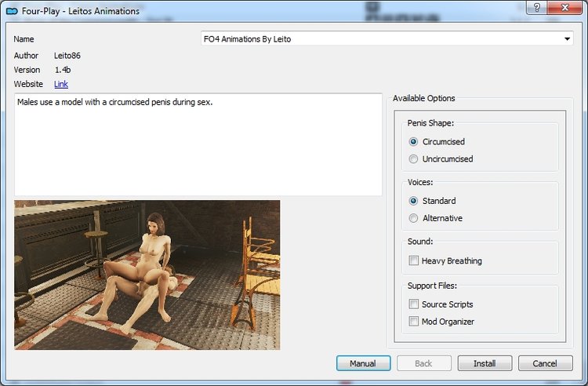Click the Cancel button
This screenshot has width=588, height=386.
(x=545, y=363)
